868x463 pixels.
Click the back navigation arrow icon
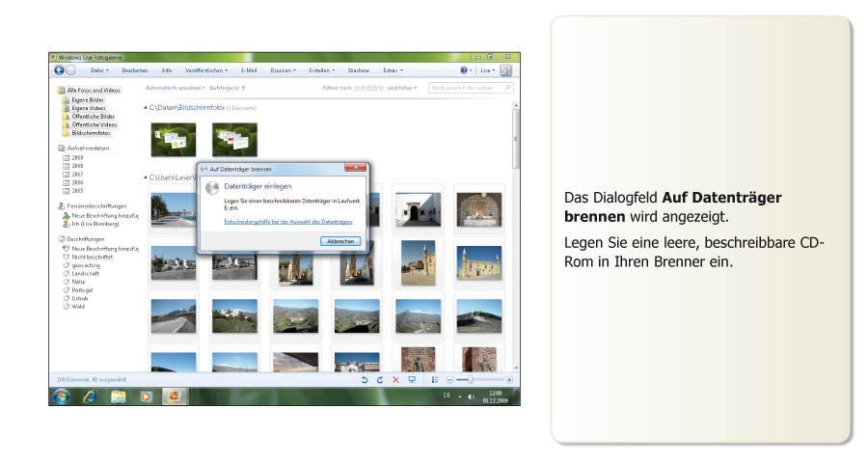[59, 70]
